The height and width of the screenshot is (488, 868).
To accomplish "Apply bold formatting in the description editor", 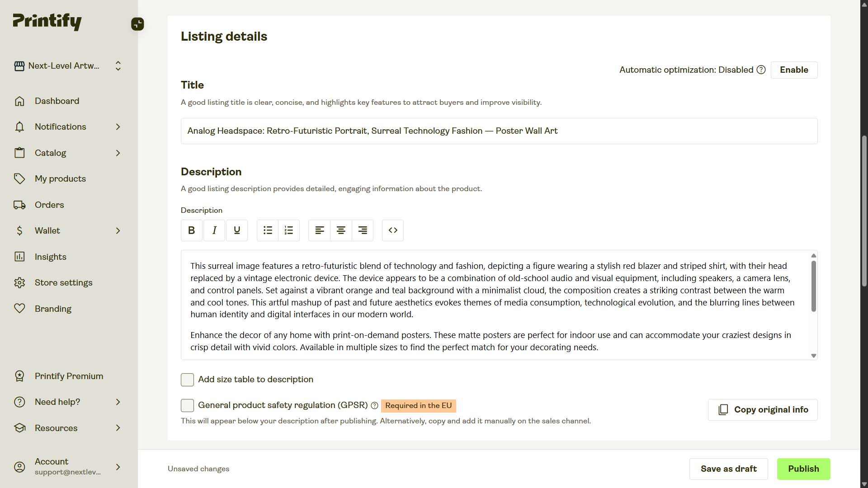I will 191,230.
